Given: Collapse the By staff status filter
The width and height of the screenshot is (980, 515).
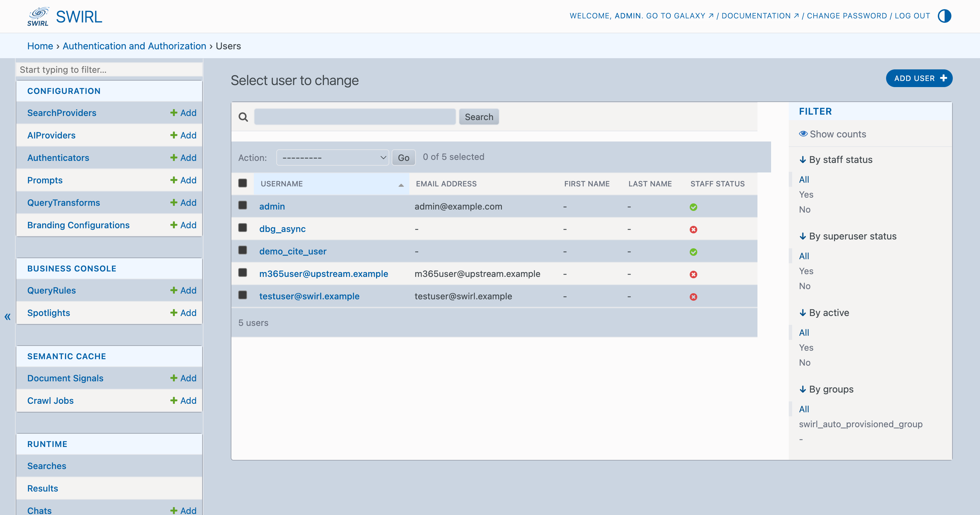Looking at the screenshot, I should click(x=835, y=160).
